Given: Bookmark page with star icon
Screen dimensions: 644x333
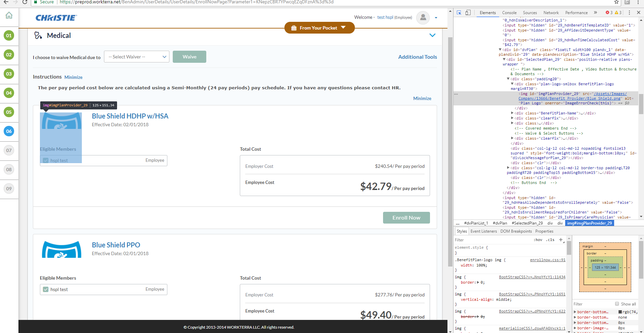Looking at the screenshot, I should [x=616, y=2].
